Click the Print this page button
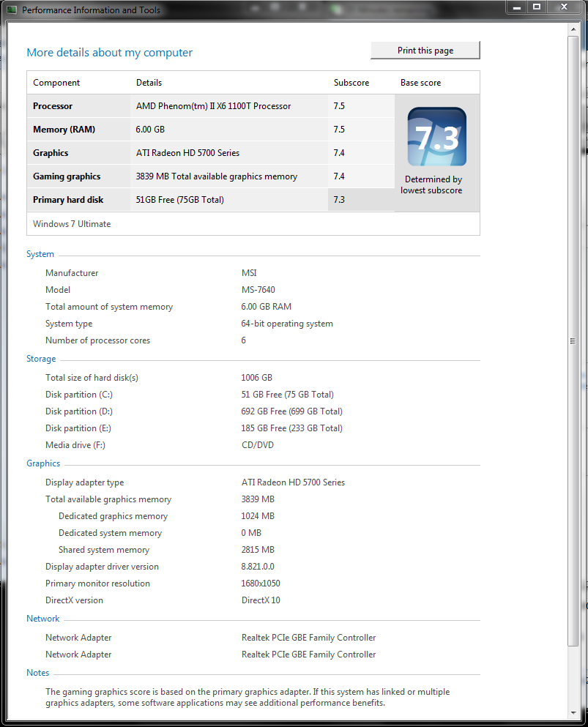The height and width of the screenshot is (727, 588). click(425, 51)
